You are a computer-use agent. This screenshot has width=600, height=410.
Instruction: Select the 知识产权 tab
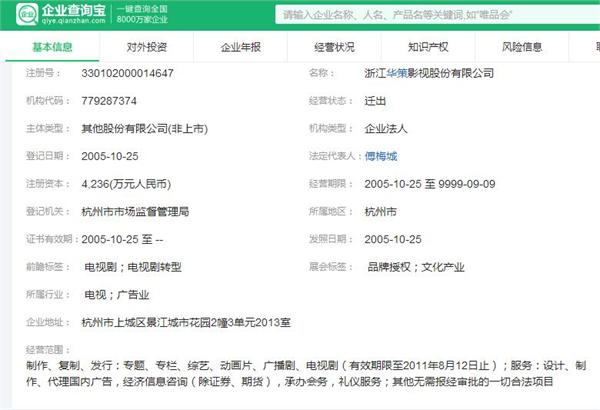(428, 47)
